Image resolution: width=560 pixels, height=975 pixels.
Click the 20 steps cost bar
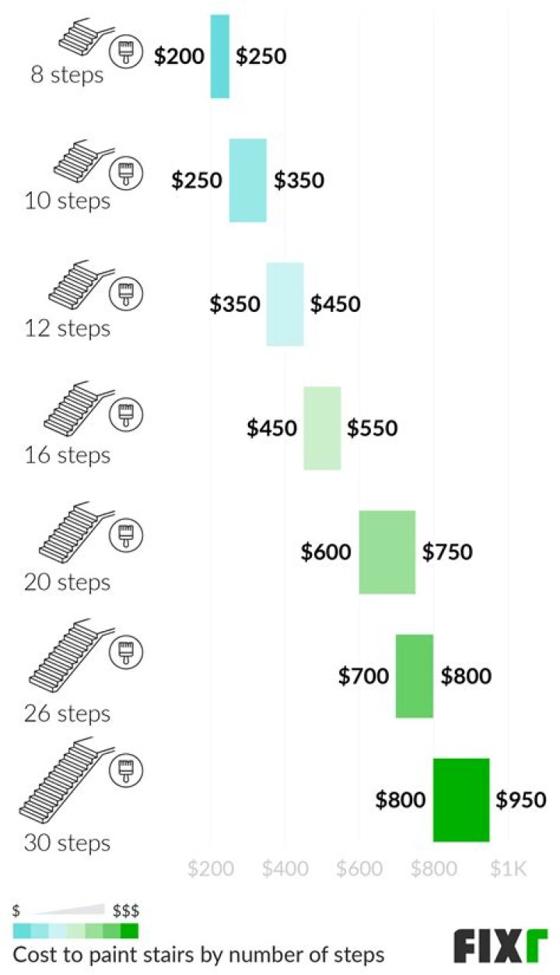coord(387,552)
